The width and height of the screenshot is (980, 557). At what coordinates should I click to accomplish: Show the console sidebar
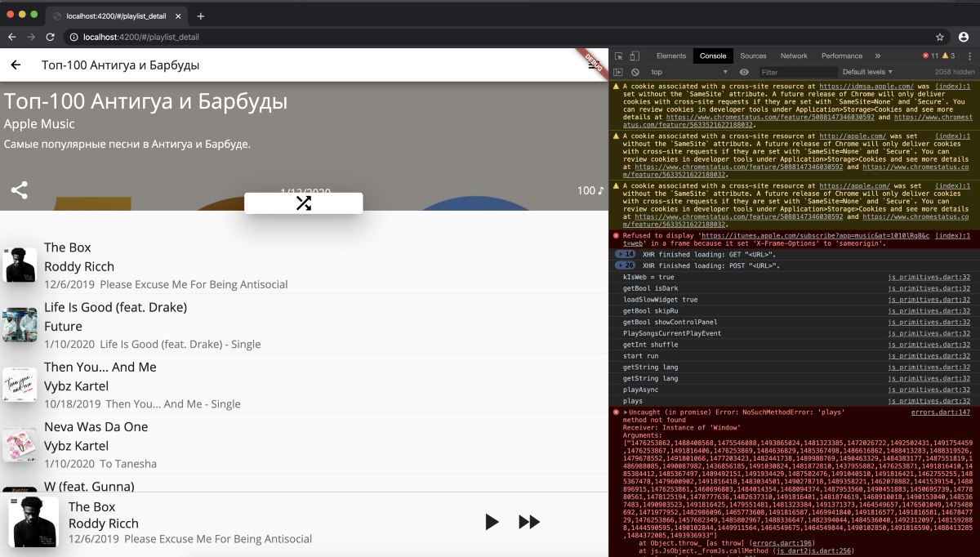click(619, 72)
